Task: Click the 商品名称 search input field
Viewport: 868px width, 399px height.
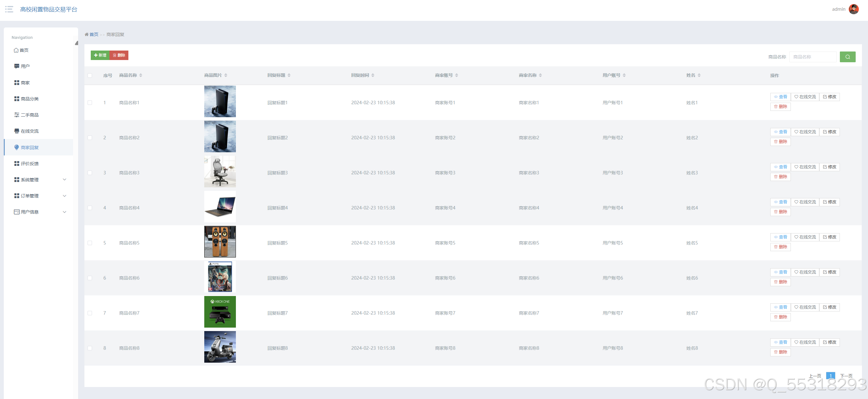Action: pos(812,57)
